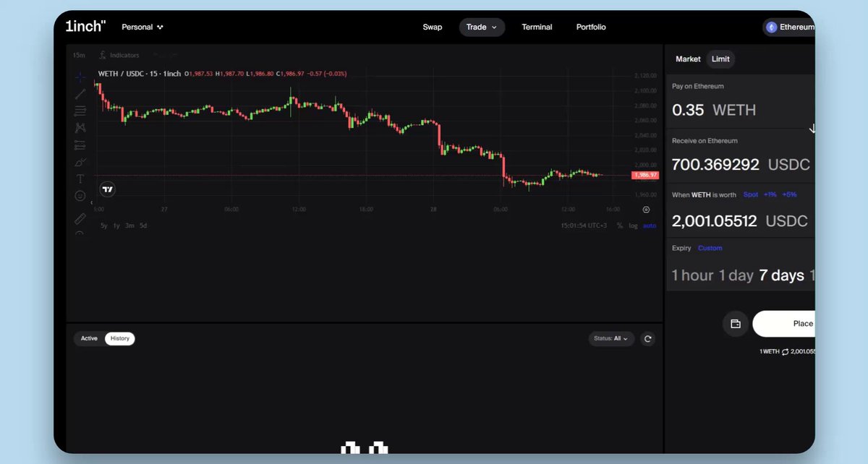Open the Ethereum network selector

[x=789, y=27]
